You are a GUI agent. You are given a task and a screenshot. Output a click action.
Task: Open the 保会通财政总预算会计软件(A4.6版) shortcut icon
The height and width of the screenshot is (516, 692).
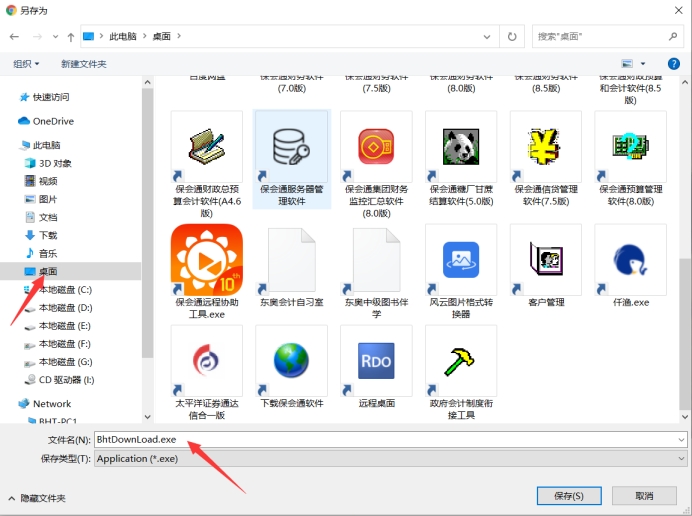[207, 147]
